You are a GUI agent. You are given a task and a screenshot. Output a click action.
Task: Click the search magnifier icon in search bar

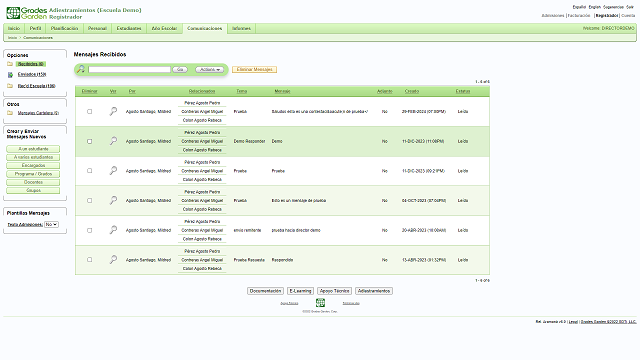click(x=81, y=69)
